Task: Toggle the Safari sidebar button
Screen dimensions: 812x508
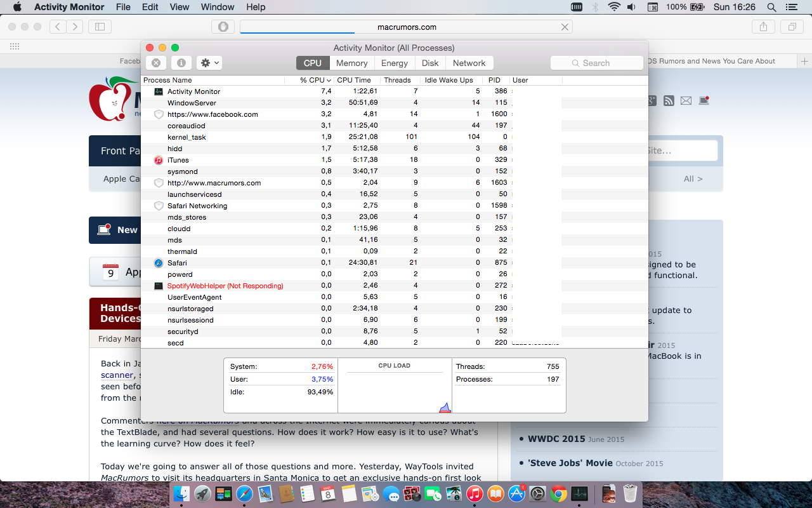Action: (100, 27)
